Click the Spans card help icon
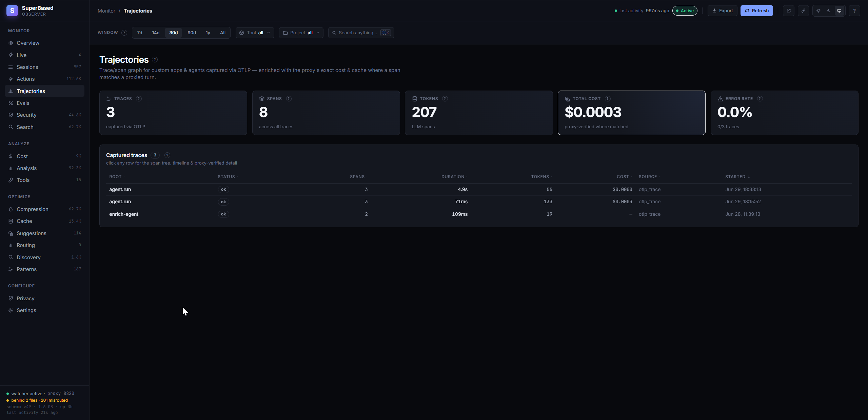The height and width of the screenshot is (420, 868). coord(289,99)
